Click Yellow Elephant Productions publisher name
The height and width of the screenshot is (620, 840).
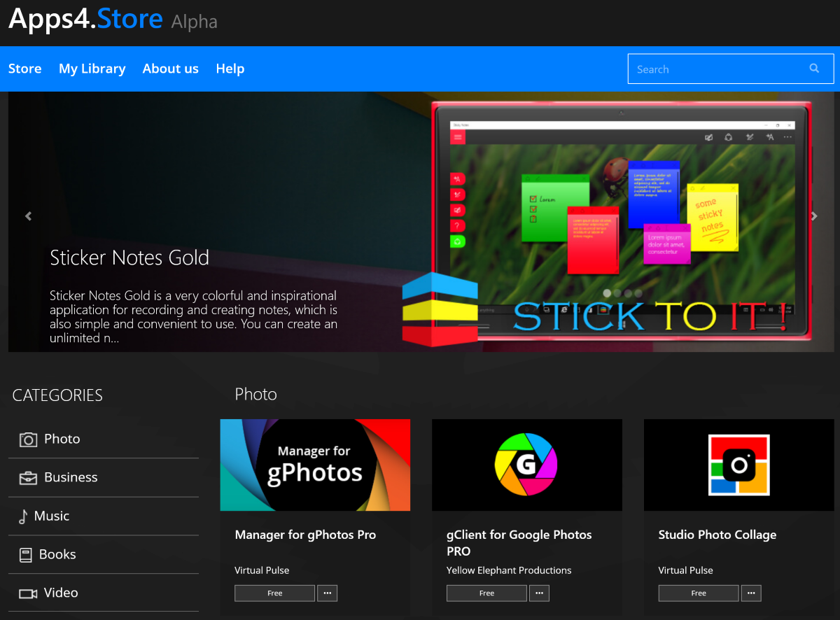[509, 570]
